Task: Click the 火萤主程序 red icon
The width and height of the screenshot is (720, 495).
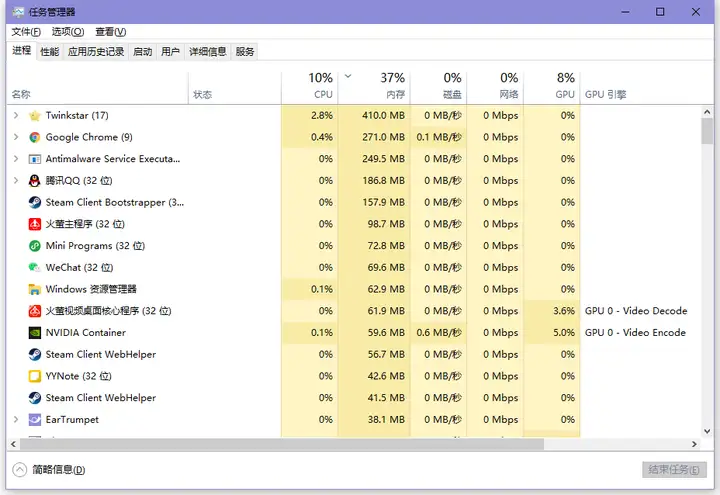Action: (x=35, y=224)
